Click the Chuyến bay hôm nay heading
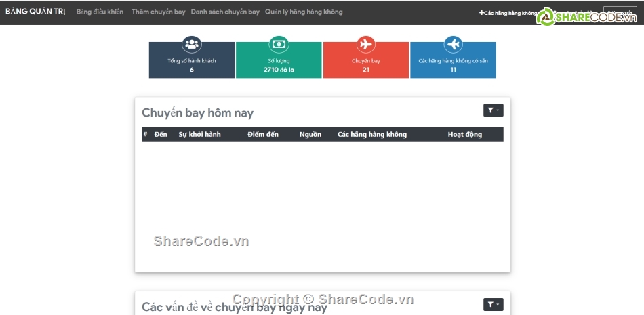The height and width of the screenshot is (315, 644). coord(197,113)
